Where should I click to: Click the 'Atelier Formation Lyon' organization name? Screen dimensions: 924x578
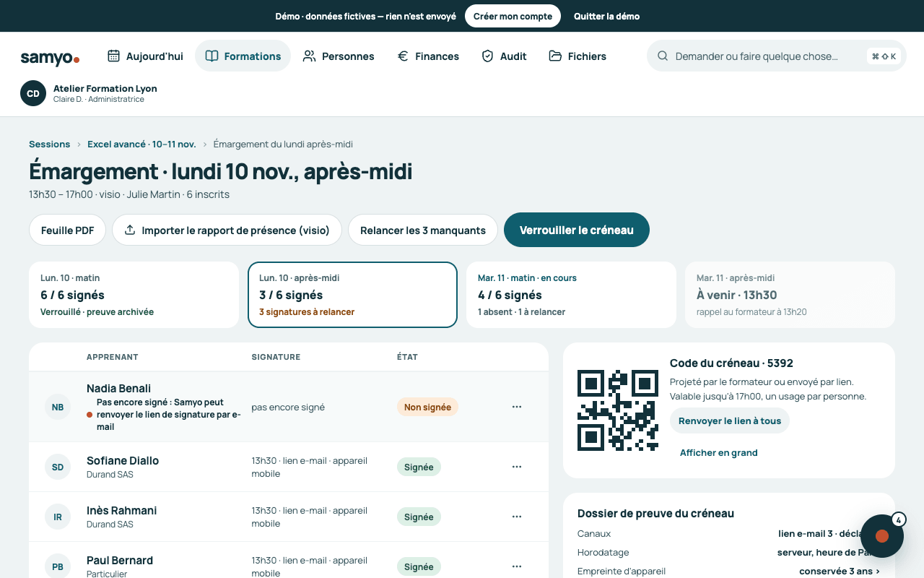coord(105,88)
